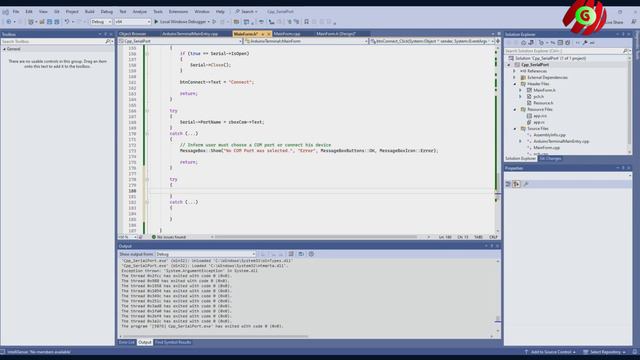The image size is (640, 360).
Task: Click Solution Explorer Properties wrench icon
Action: click(585, 42)
